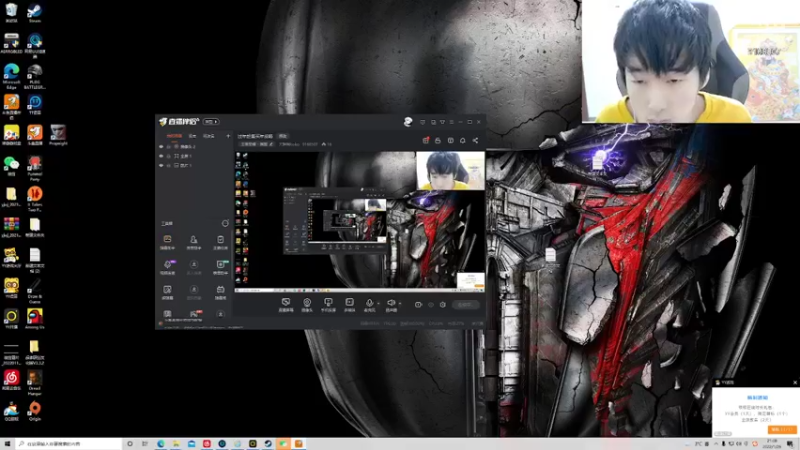The width and height of the screenshot is (800, 450).
Task: Open the camera source in bottom toolbar
Action: pyautogui.click(x=307, y=303)
